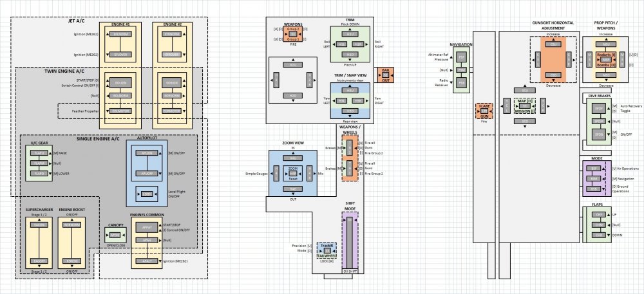Image resolution: width=644 pixels, height=294 pixels.
Task: Click the DOWN label beside Flaps
Action: [x=618, y=235]
